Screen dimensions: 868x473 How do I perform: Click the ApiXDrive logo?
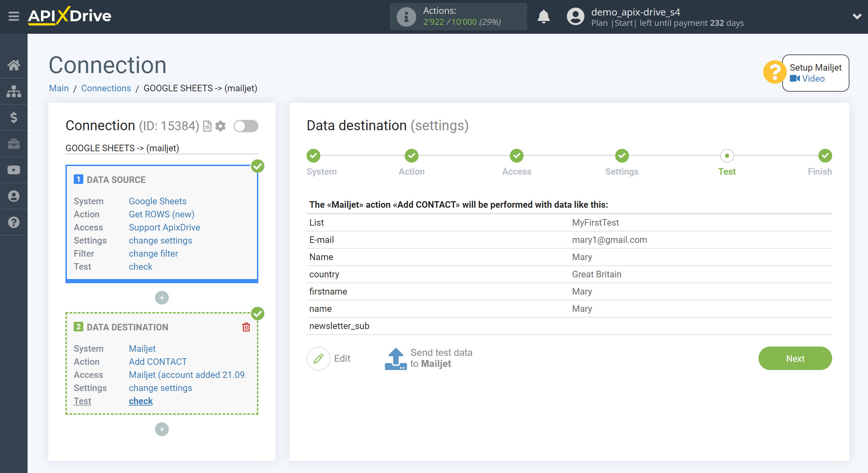[70, 16]
